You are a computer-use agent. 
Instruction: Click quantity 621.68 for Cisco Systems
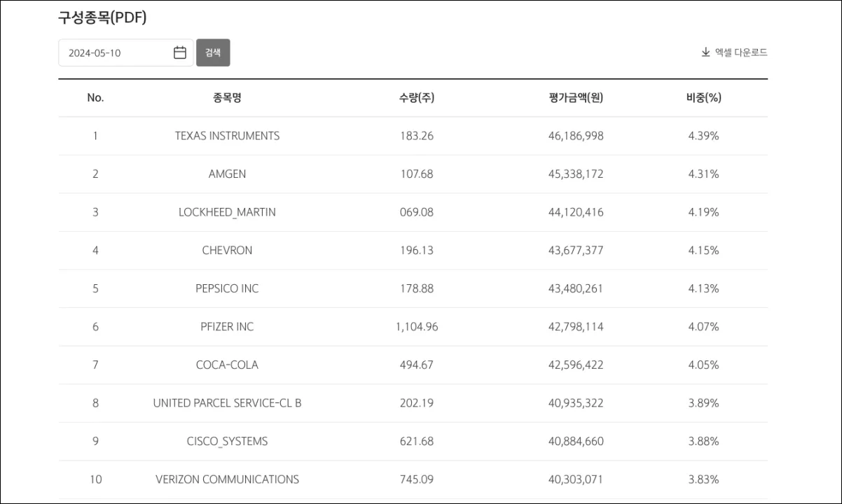point(416,441)
